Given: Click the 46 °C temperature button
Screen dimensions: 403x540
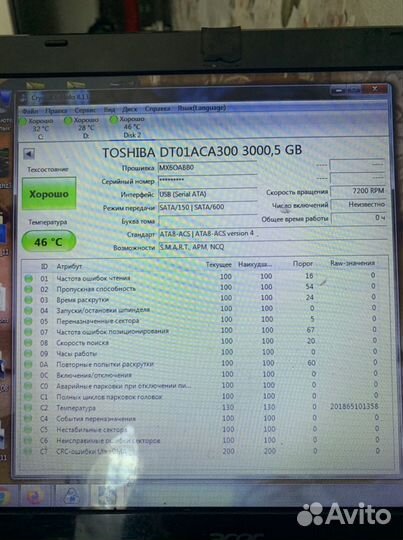Looking at the screenshot, I should point(49,241).
